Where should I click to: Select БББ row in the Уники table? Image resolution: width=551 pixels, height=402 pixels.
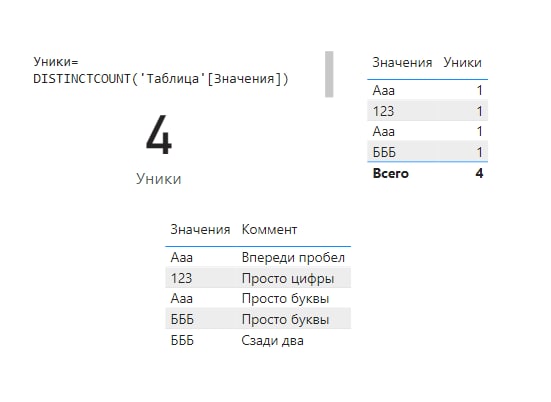point(427,152)
